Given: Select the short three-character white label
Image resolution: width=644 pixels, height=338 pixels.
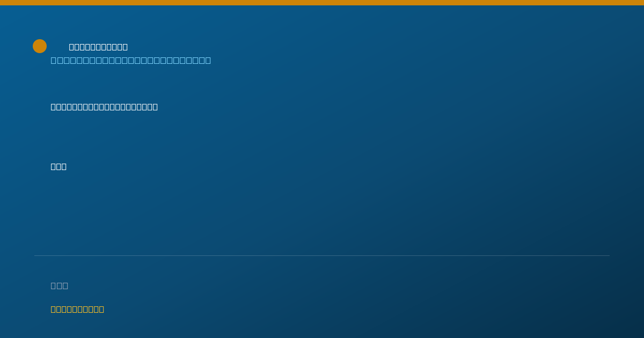Looking at the screenshot, I should tap(58, 166).
